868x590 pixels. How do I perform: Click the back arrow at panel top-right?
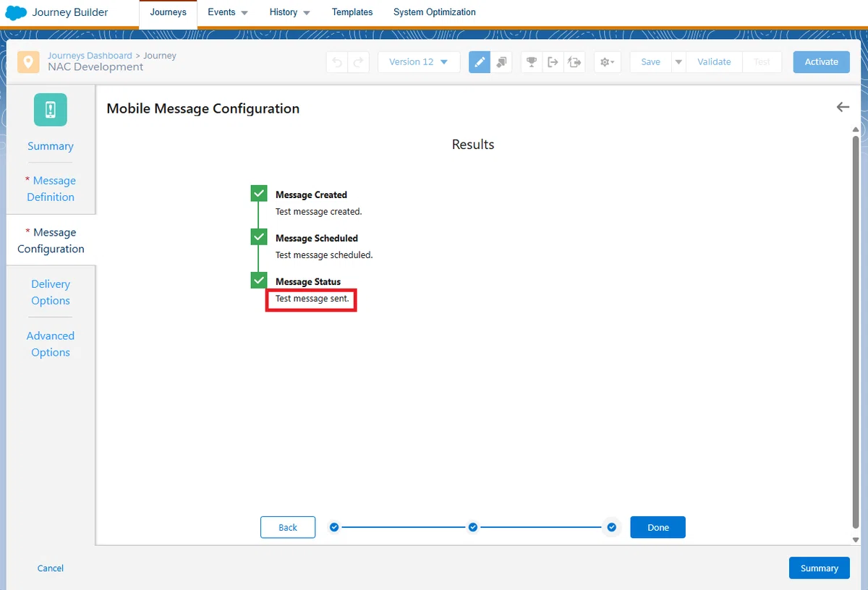coord(843,107)
